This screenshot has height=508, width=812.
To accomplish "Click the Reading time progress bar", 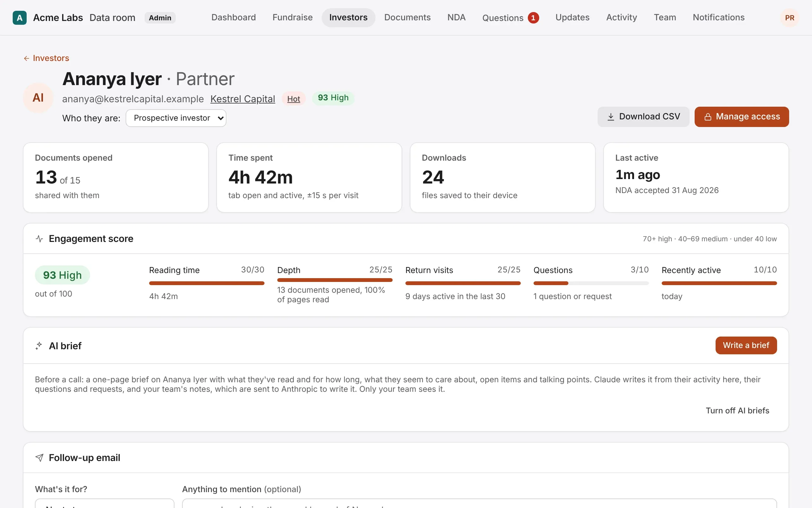I will coord(207,283).
